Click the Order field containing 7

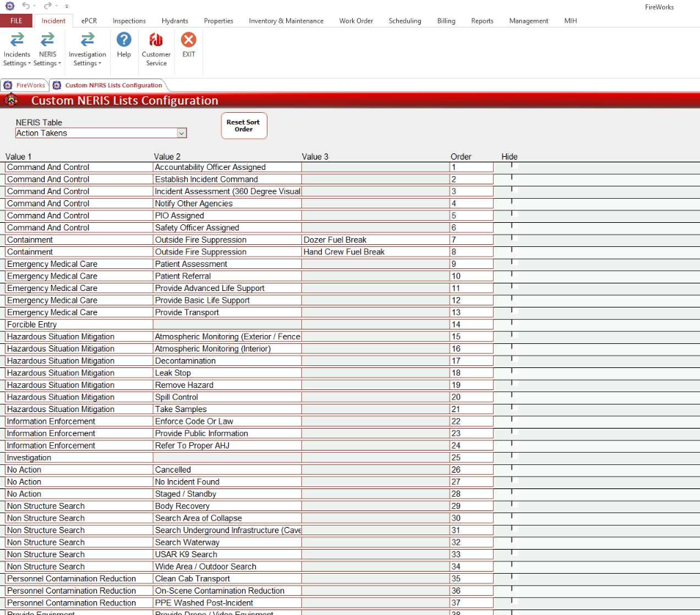[x=471, y=240]
